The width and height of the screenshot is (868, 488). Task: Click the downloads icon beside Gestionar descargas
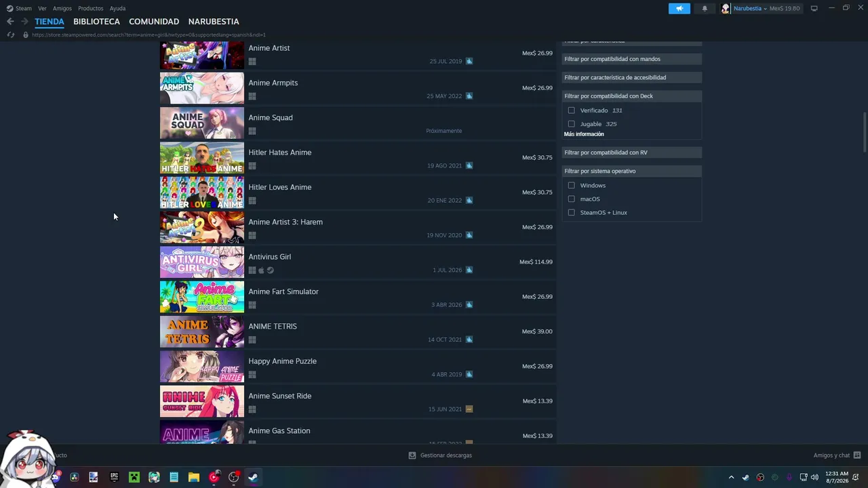click(412, 455)
